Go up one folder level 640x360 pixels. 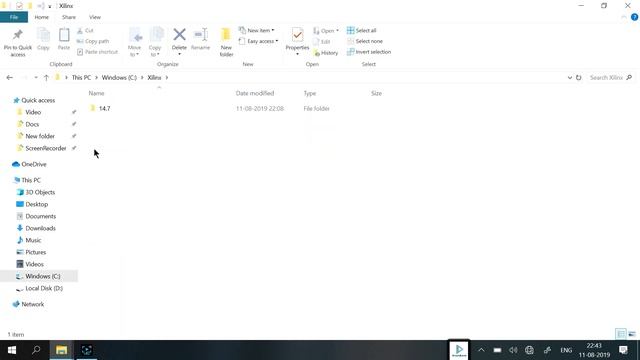pyautogui.click(x=46, y=78)
